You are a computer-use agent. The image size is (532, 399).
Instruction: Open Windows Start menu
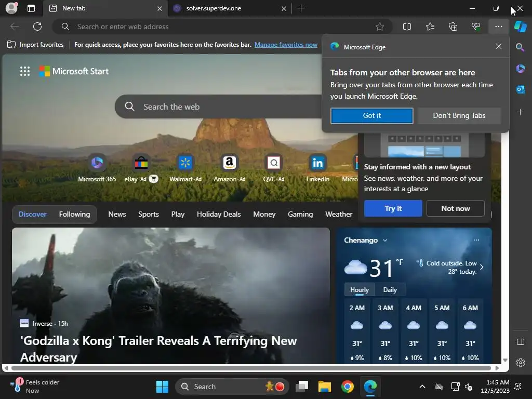[162, 387]
